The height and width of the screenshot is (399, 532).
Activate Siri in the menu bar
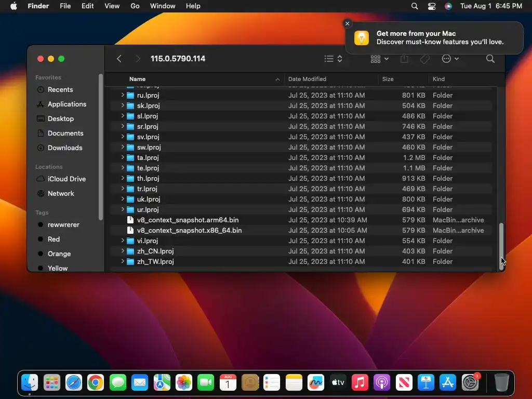[x=448, y=6]
